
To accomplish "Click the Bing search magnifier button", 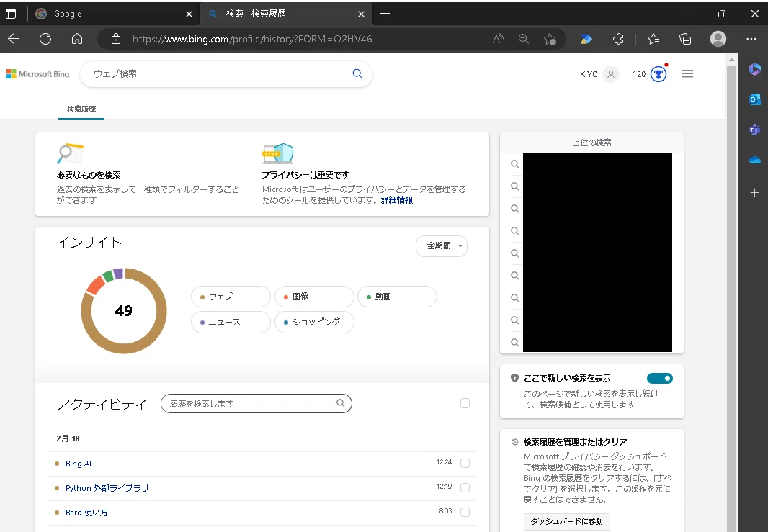I will (357, 74).
